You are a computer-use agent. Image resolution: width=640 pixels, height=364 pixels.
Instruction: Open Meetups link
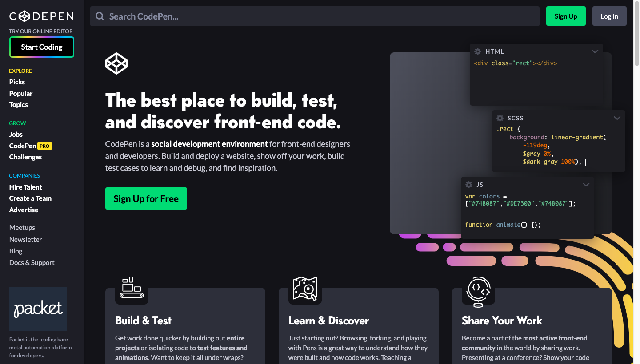(22, 228)
